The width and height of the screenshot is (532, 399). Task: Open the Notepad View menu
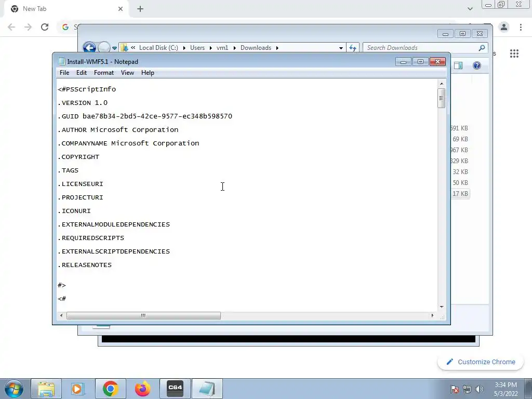pos(128,73)
